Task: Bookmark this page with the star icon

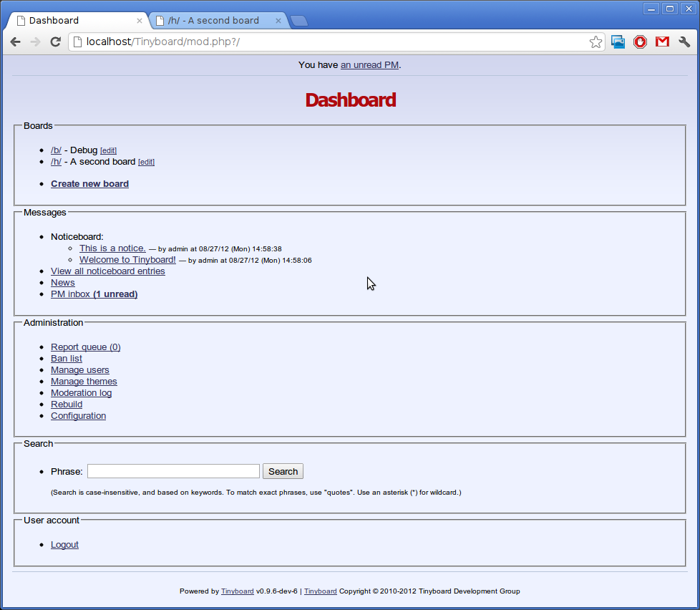Action: (x=596, y=42)
